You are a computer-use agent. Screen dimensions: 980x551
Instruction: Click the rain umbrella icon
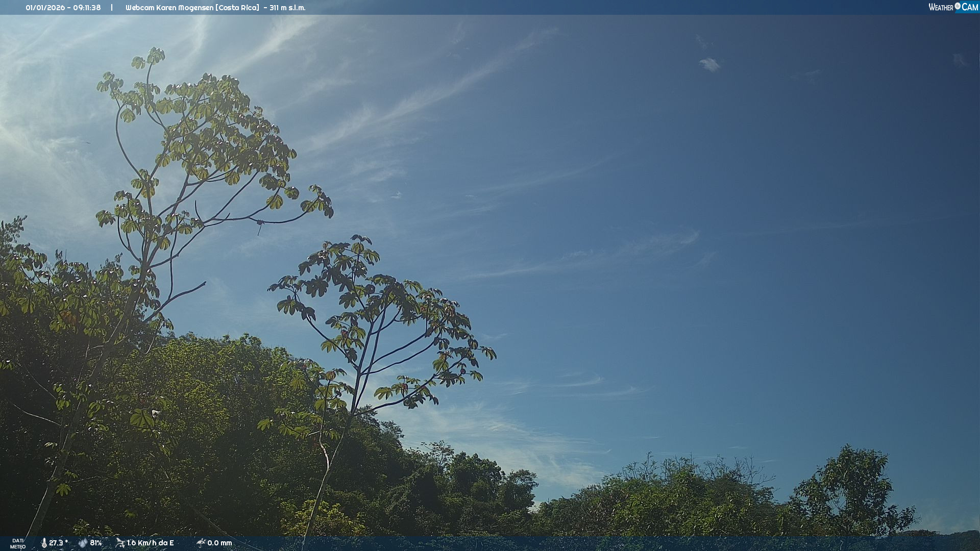tap(201, 542)
